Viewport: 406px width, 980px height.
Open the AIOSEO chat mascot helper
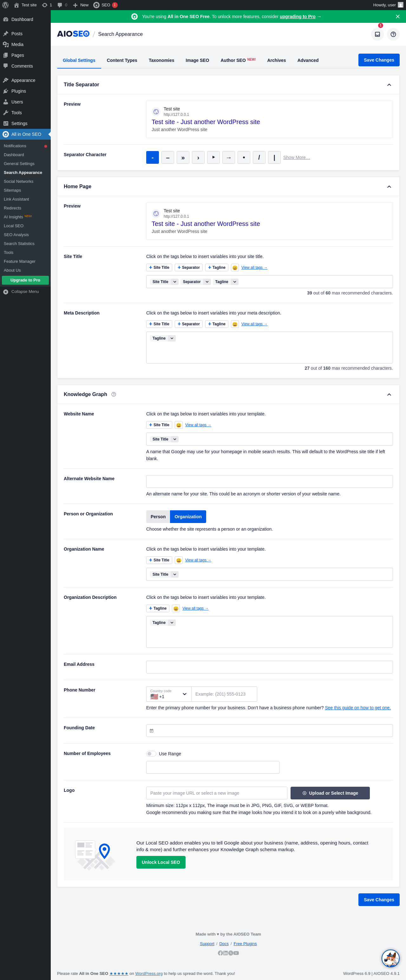390,958
